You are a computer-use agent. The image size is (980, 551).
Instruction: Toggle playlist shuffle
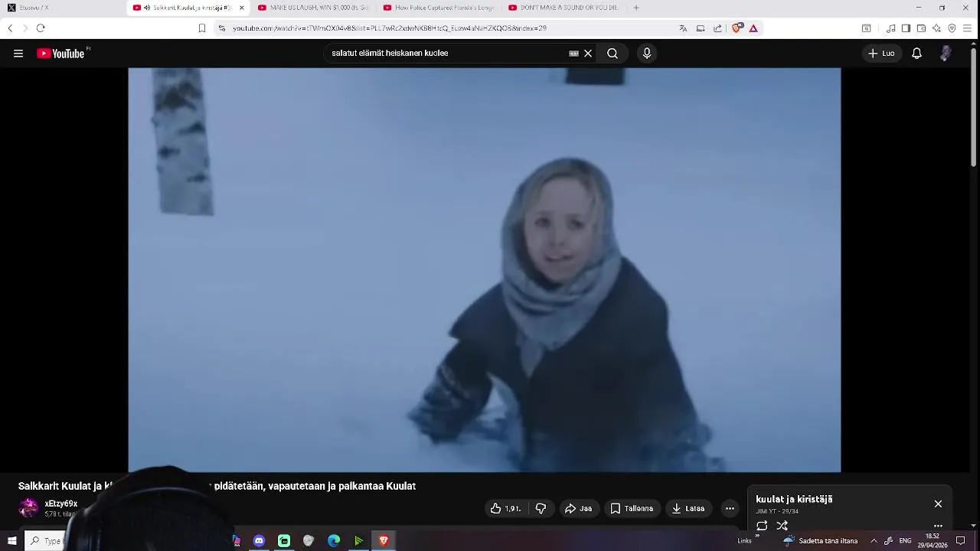point(782,526)
